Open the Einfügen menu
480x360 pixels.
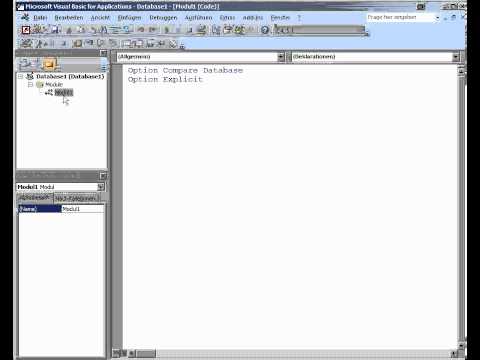click(x=130, y=18)
